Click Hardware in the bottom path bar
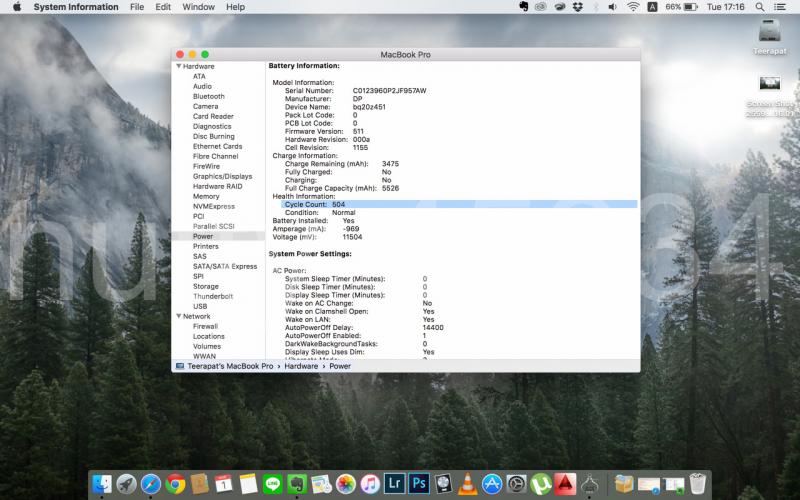This screenshot has height=500, width=800. (301, 366)
